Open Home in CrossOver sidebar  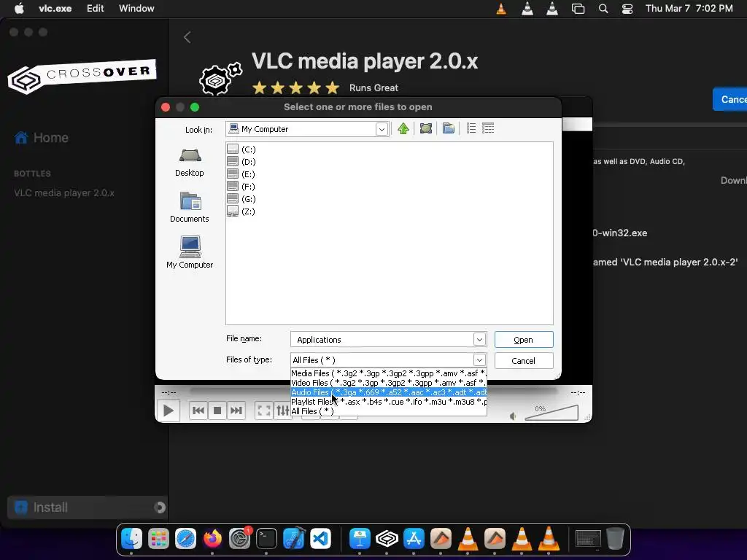click(x=42, y=138)
